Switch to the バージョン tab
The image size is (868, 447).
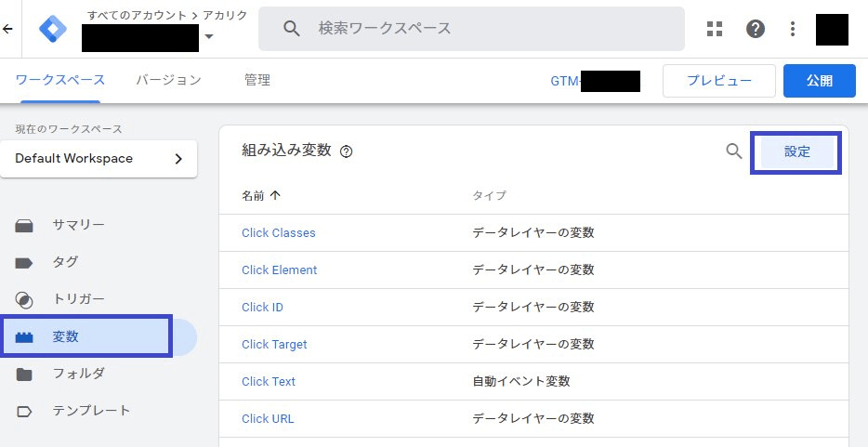click(169, 80)
